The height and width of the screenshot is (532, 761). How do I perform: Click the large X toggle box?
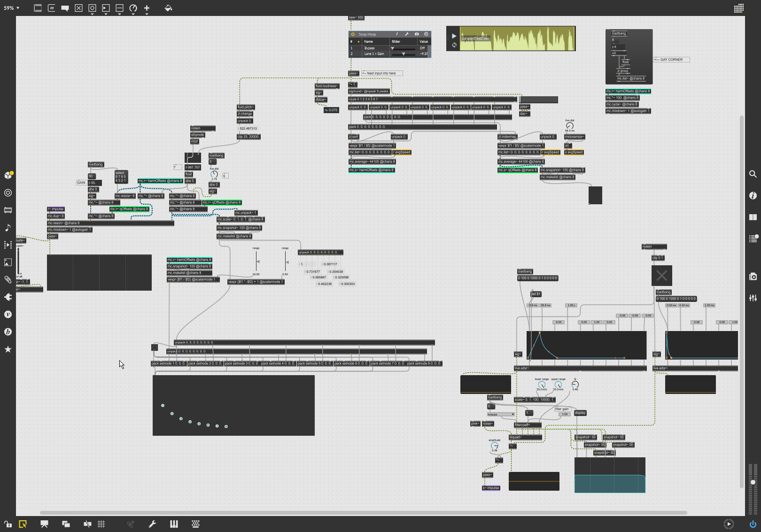661,276
